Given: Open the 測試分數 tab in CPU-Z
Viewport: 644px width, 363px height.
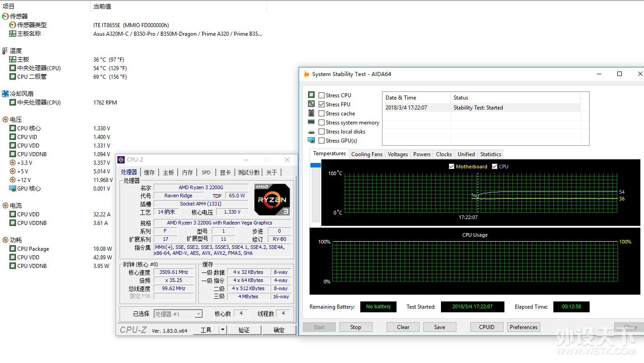Looking at the screenshot, I should [249, 172].
